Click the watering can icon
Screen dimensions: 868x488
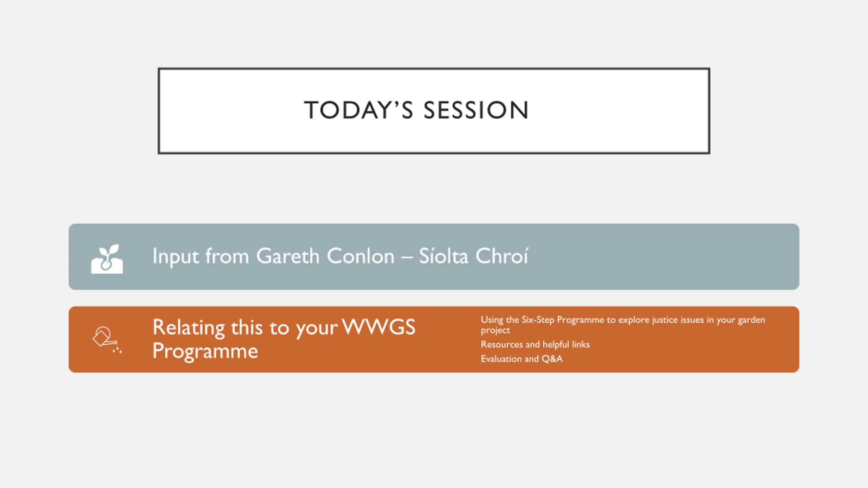107,340
